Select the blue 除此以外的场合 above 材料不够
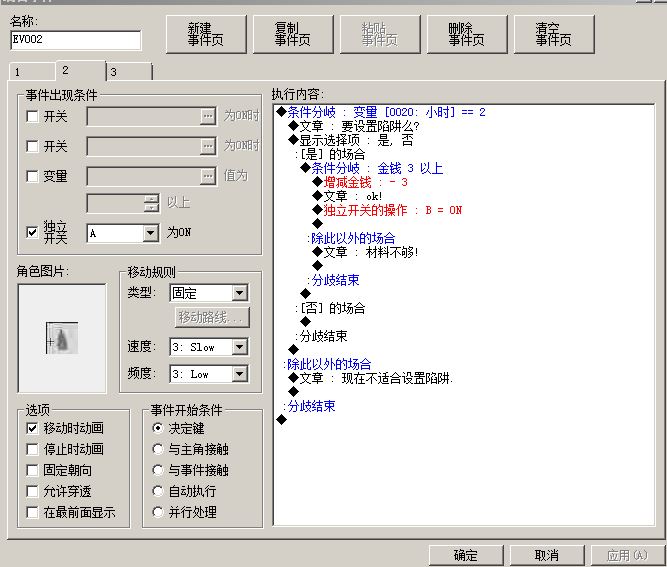667x567 pixels. [x=351, y=239]
